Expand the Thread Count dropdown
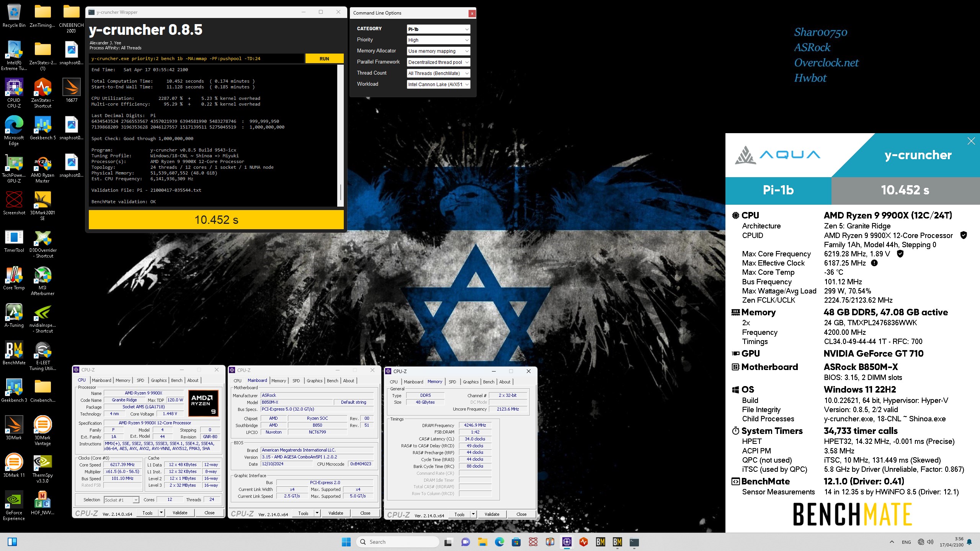The image size is (980, 551). pos(438,73)
